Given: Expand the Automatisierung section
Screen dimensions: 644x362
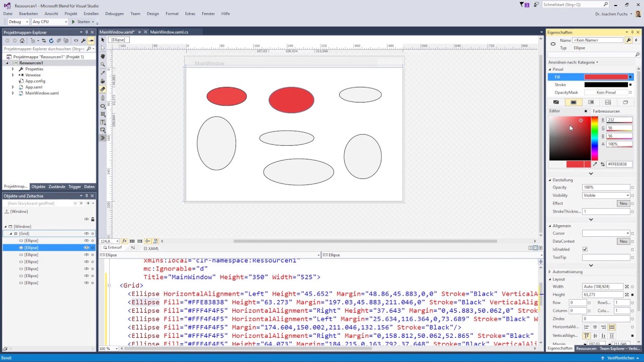Looking at the screenshot, I should (x=550, y=272).
